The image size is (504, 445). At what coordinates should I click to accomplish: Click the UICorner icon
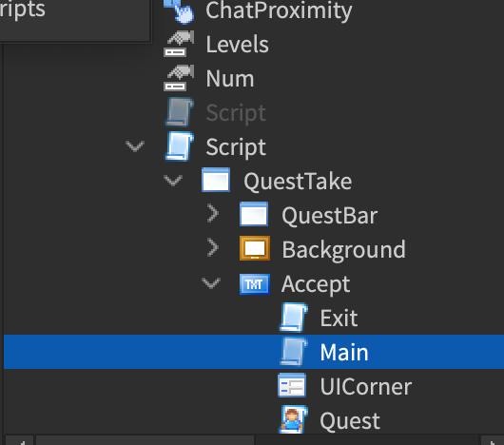292,386
